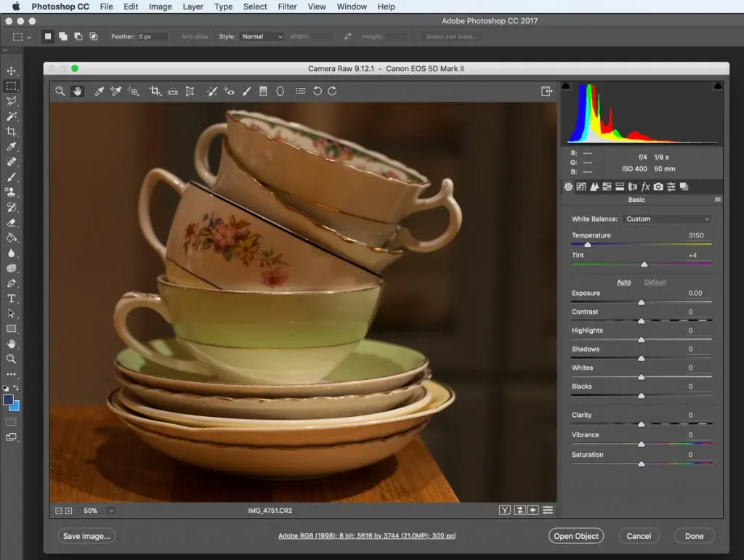Toggle full screen mode in Camera Raw
The width and height of the screenshot is (744, 560).
pos(547,92)
